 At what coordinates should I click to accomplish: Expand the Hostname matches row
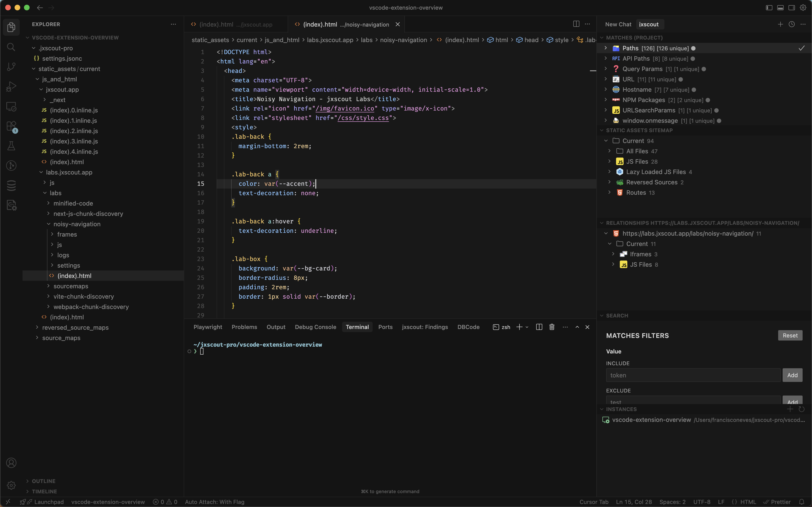606,90
